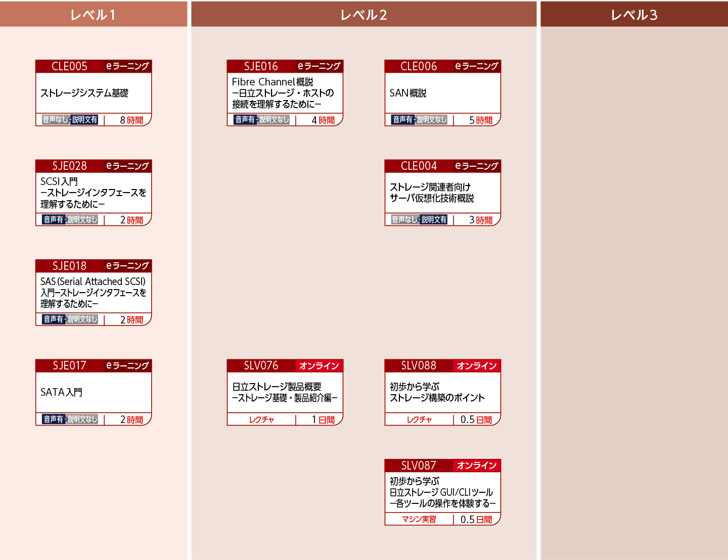This screenshot has width=728, height=560.
Task: Open the SJE017 SATA入門 course card
Action: coord(94,392)
